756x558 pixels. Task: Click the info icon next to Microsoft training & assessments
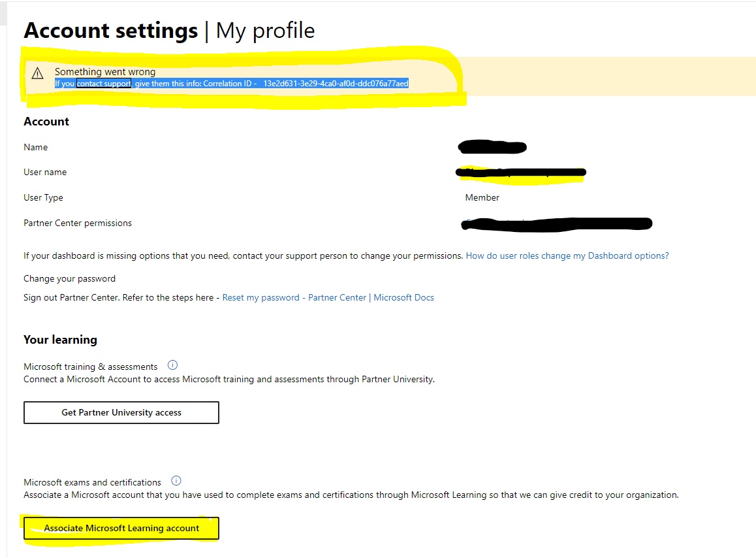(x=172, y=365)
